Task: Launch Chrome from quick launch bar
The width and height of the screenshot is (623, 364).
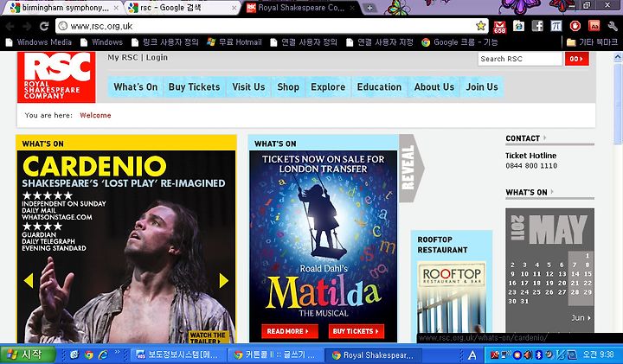Action: click(x=88, y=354)
